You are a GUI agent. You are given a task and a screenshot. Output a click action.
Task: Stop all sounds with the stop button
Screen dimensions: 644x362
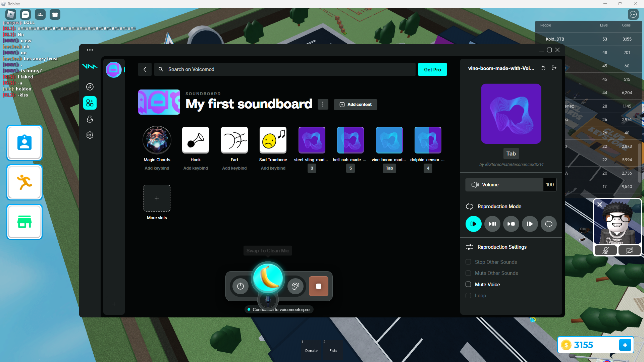pos(319,286)
